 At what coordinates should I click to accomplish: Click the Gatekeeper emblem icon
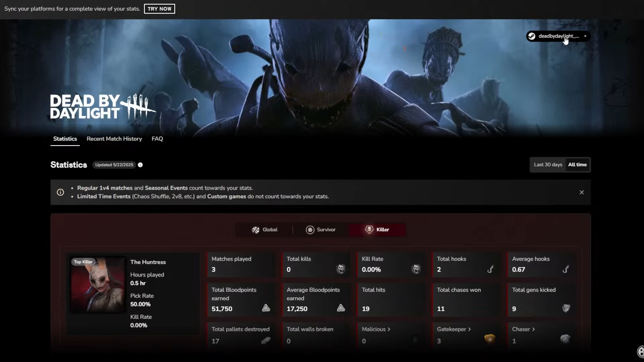[490, 339]
